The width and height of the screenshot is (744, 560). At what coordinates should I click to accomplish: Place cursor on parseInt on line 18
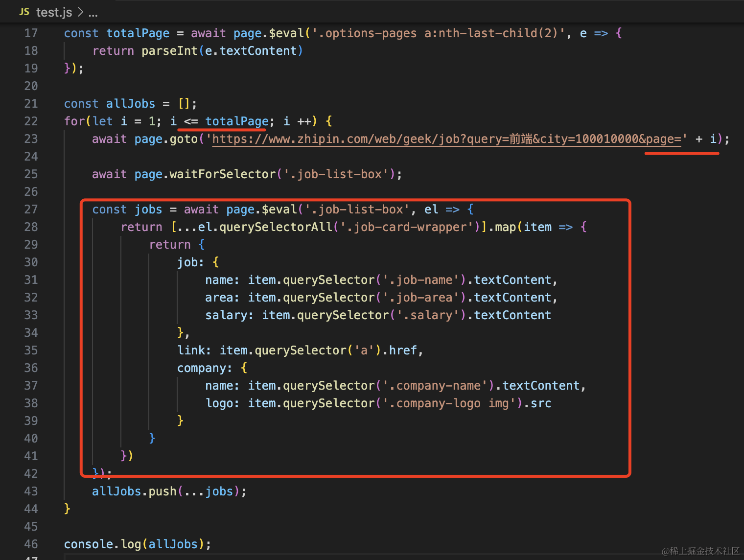(170, 51)
